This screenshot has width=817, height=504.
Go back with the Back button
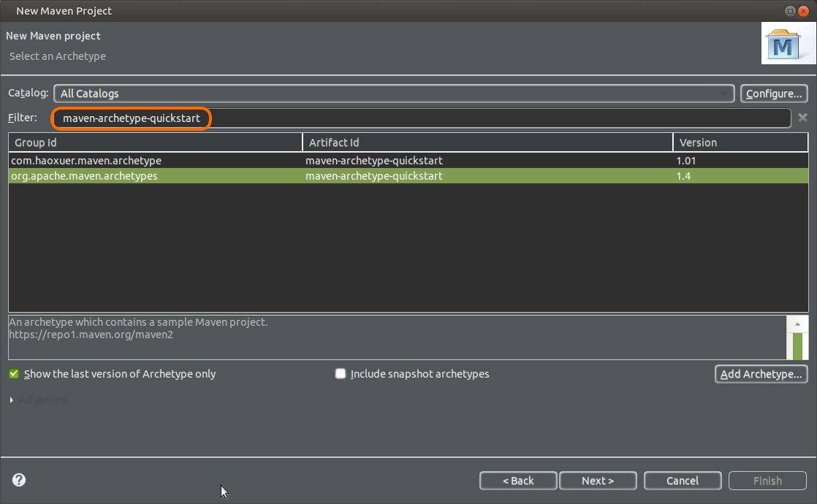[518, 481]
